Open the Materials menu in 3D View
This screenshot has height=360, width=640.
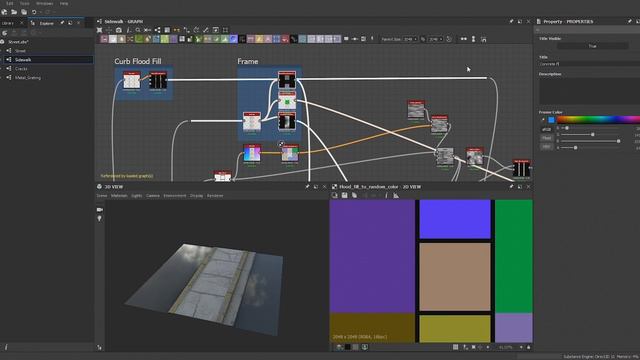point(119,196)
